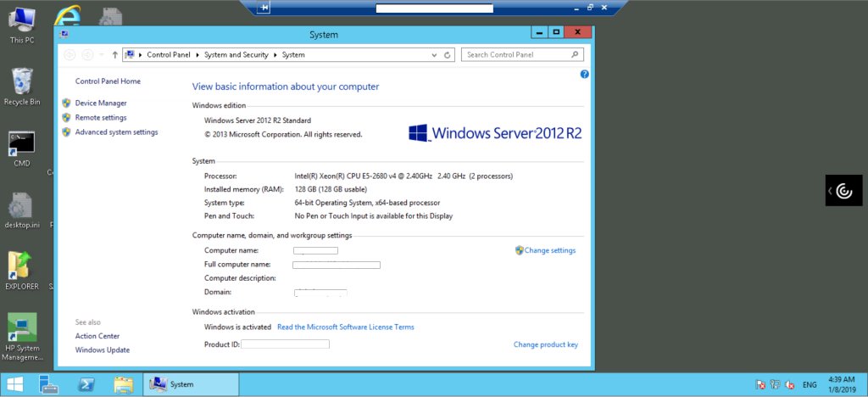
Task: Click the Forward navigation button
Action: [87, 54]
